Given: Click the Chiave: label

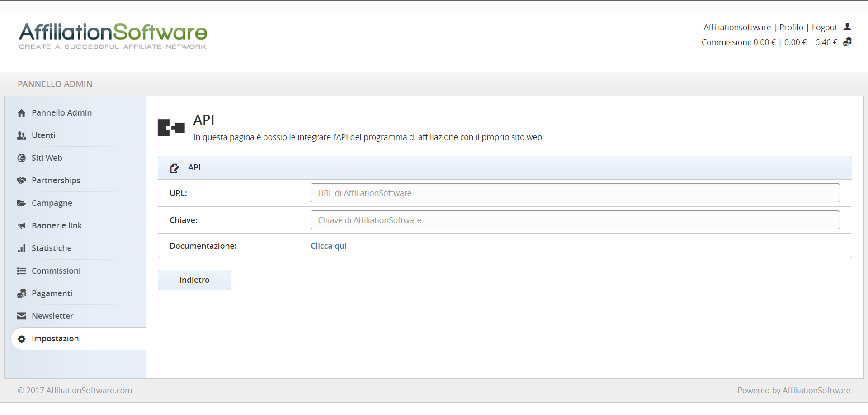Looking at the screenshot, I should 184,220.
